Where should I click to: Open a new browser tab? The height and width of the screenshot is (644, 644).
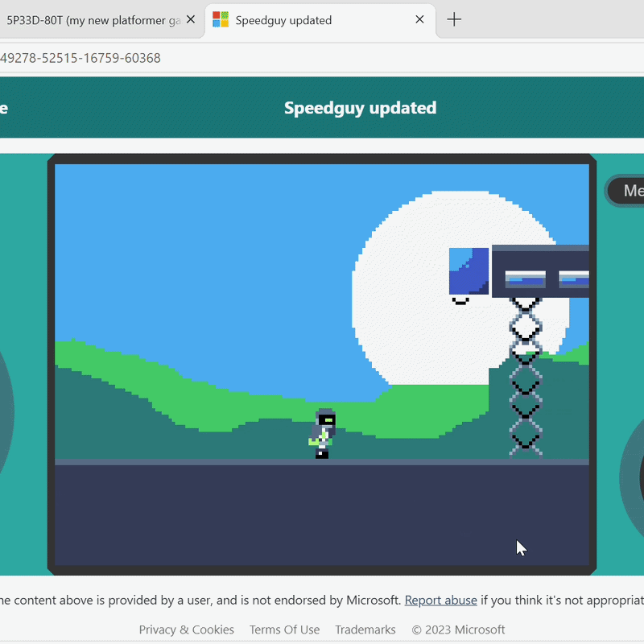(454, 19)
